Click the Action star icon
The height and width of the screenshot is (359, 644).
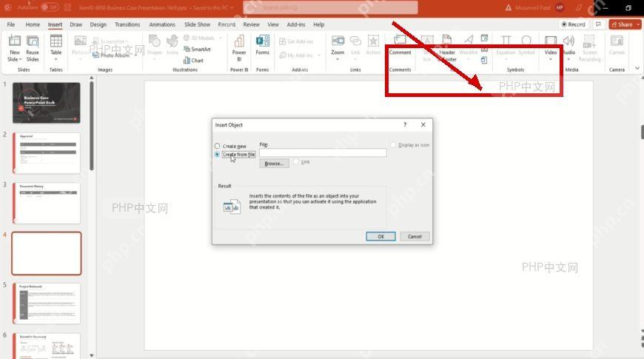(373, 41)
